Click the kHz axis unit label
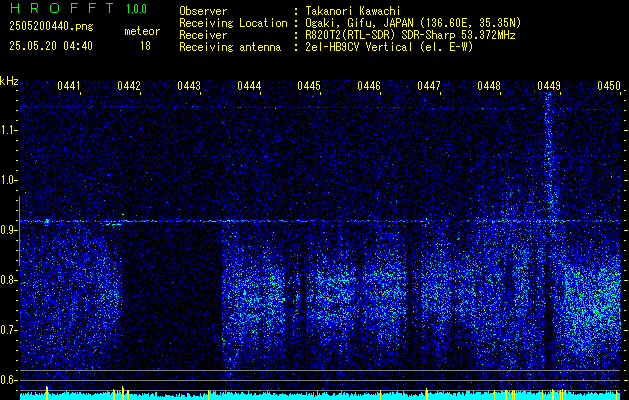This screenshot has height=400, width=629. (x=9, y=81)
